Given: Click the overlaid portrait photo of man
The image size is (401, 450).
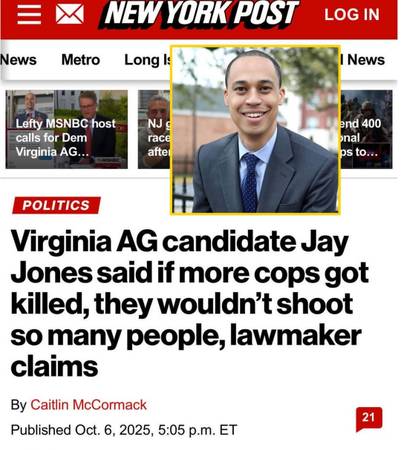Looking at the screenshot, I should tap(255, 130).
